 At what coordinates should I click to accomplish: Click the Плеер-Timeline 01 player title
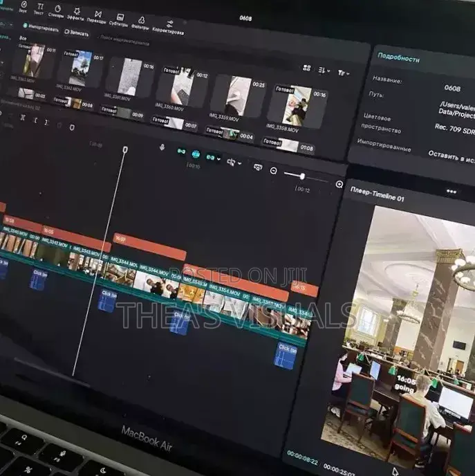point(377,194)
